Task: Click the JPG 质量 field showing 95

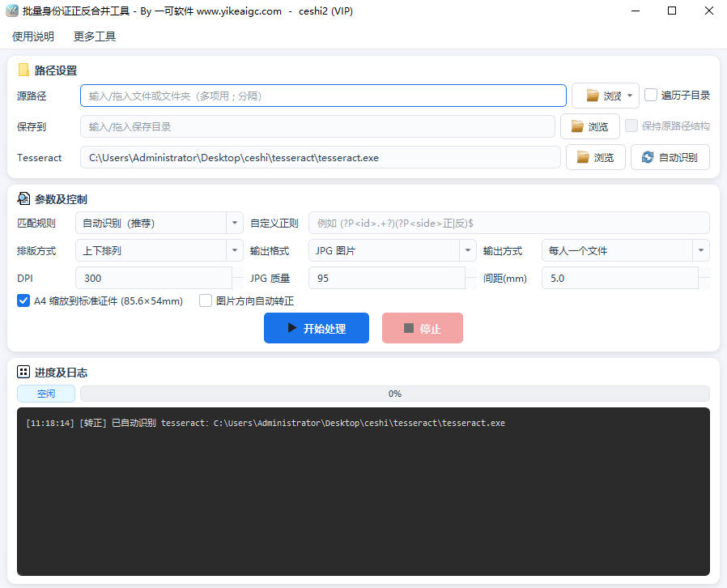Action: tap(387, 278)
